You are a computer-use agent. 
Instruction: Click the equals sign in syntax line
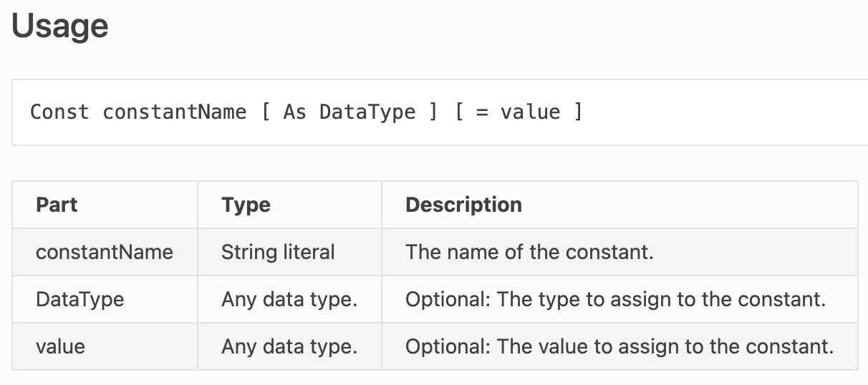coord(481,112)
